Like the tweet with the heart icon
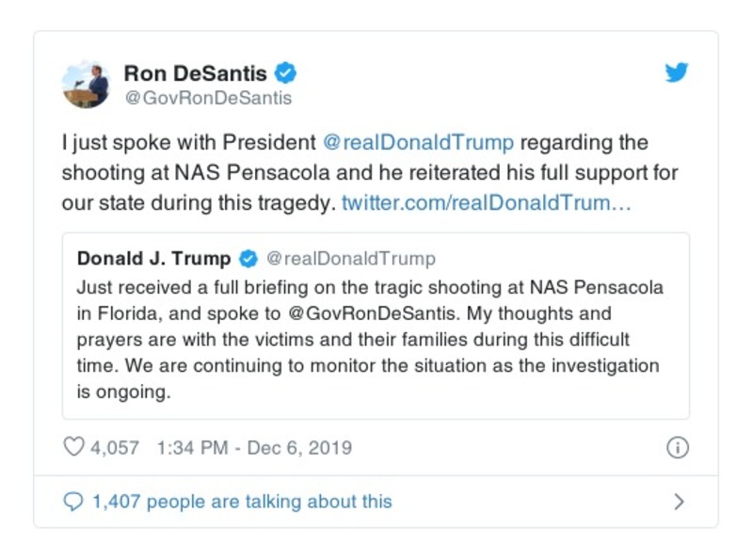The height and width of the screenshot is (560, 752). point(73,447)
